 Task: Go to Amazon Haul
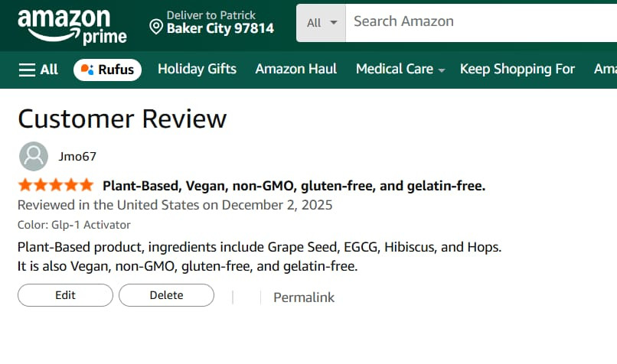coord(295,69)
